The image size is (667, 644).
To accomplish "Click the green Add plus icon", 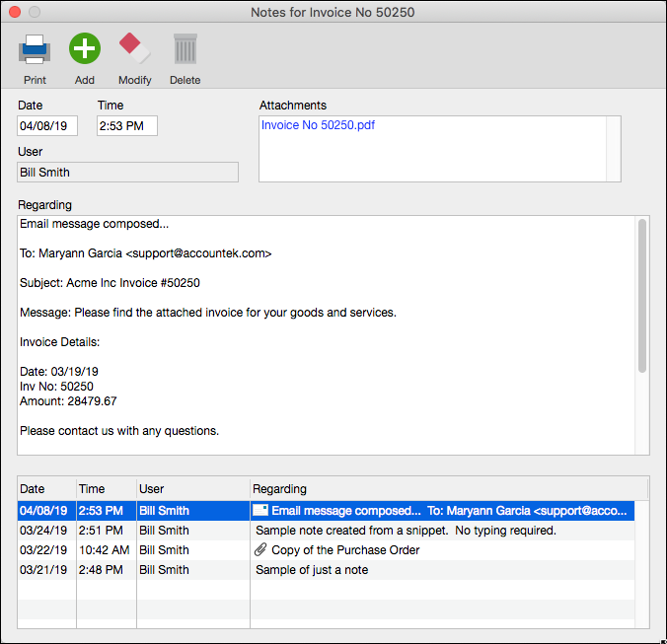I will point(85,48).
